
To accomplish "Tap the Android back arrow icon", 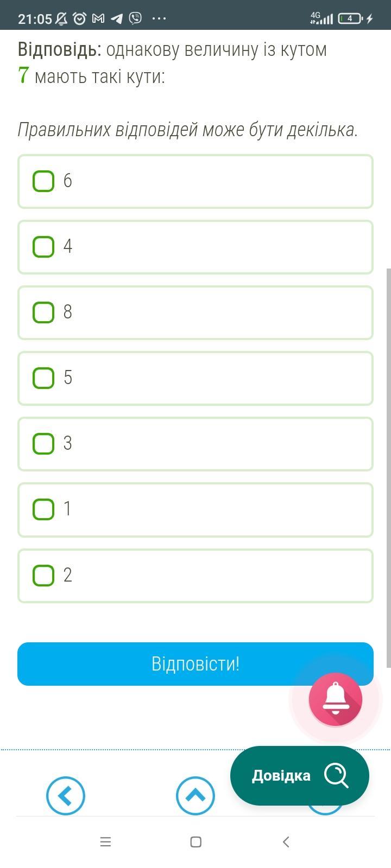I will tap(286, 842).
